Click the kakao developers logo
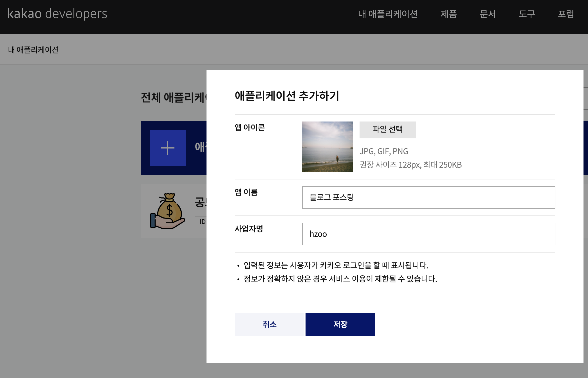 tap(57, 14)
